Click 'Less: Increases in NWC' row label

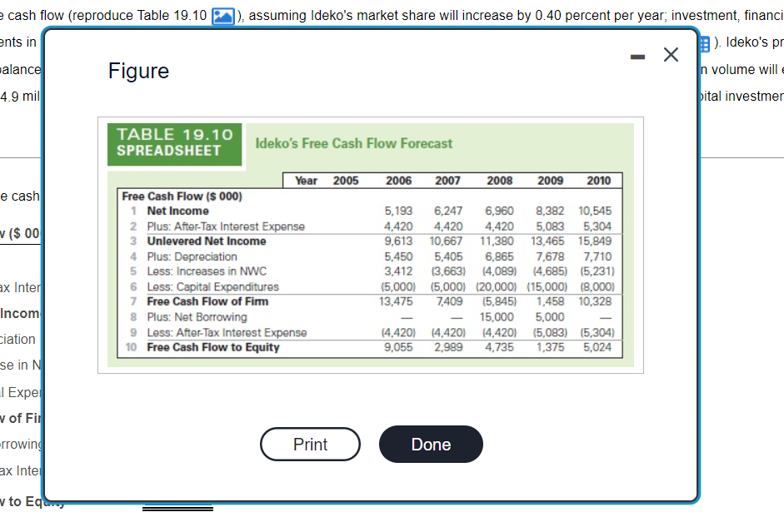tap(207, 271)
